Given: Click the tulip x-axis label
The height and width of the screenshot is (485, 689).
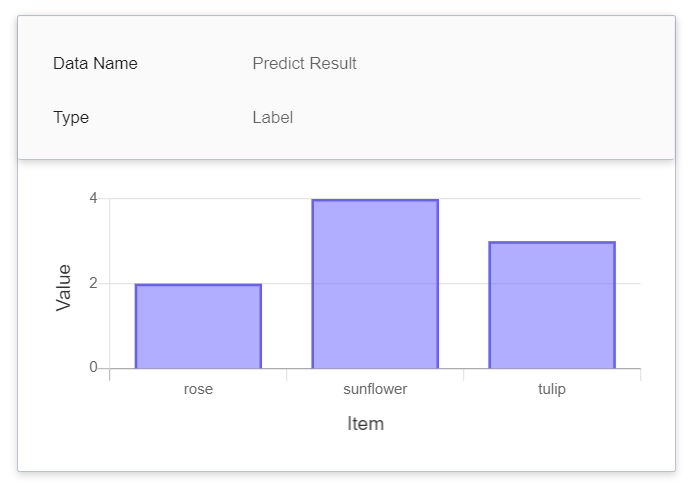Looking at the screenshot, I should [x=552, y=389].
